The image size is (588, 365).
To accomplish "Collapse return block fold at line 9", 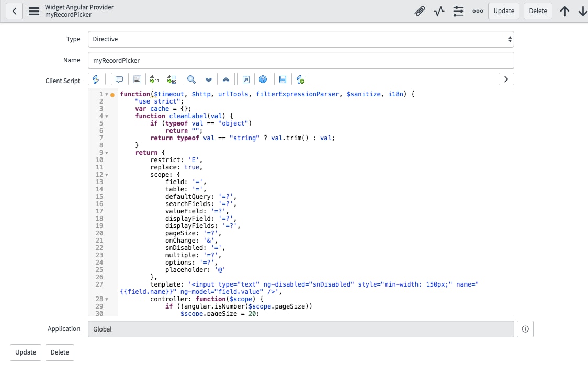I will point(107,153).
